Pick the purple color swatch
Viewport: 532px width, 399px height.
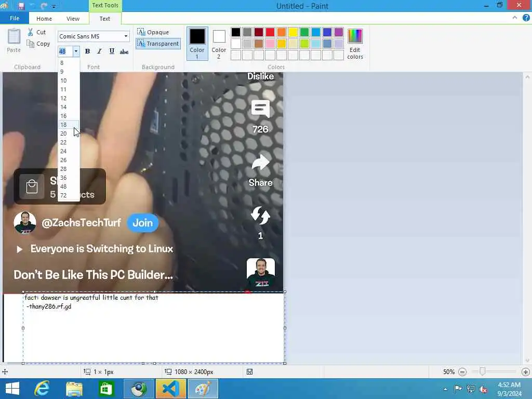339,32
